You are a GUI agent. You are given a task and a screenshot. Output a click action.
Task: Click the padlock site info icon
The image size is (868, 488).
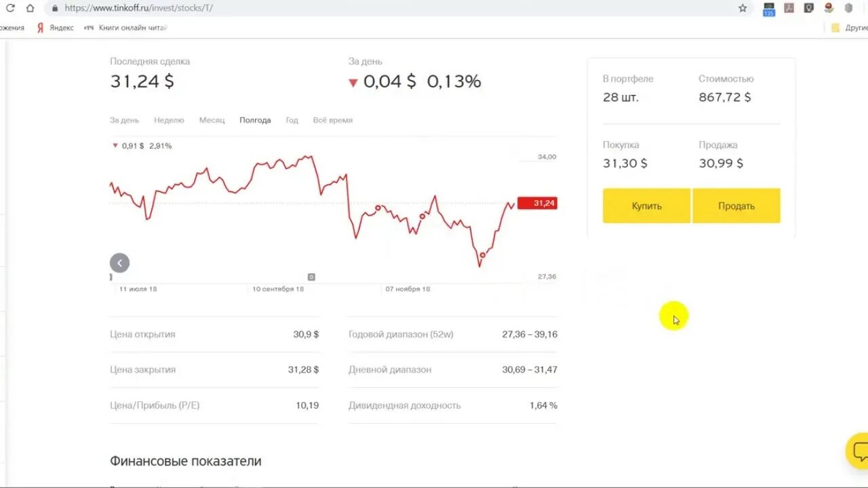point(55,8)
